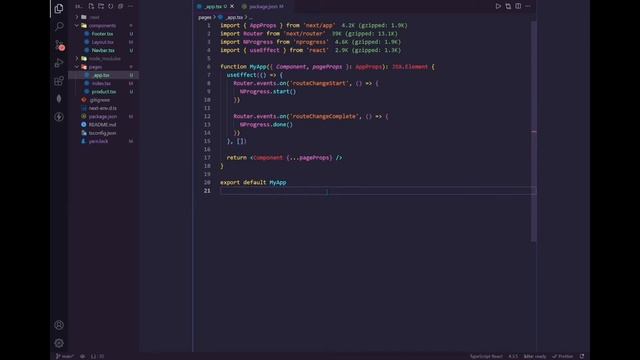This screenshot has width=640, height=360.
Task: Open the Accounts icon in activity bar
Action: pyautogui.click(x=59, y=325)
